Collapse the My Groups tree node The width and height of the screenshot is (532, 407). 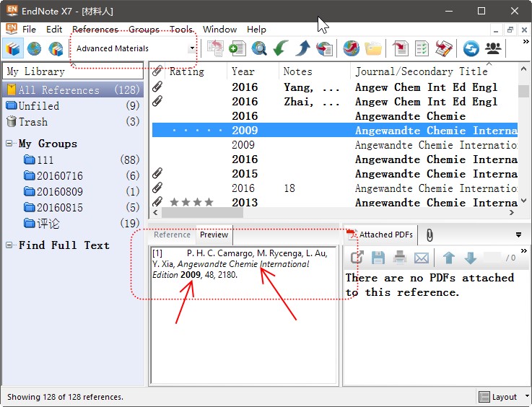(9, 144)
